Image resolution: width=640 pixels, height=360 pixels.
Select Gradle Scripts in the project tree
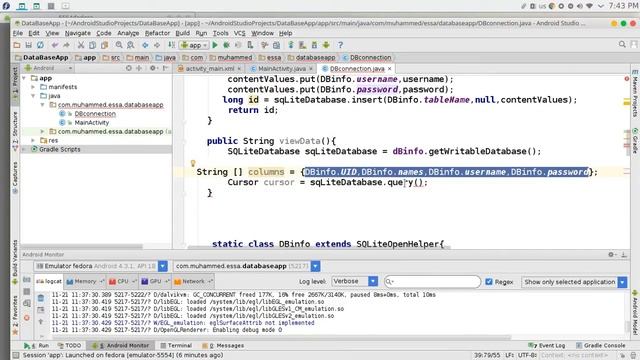tap(60, 149)
